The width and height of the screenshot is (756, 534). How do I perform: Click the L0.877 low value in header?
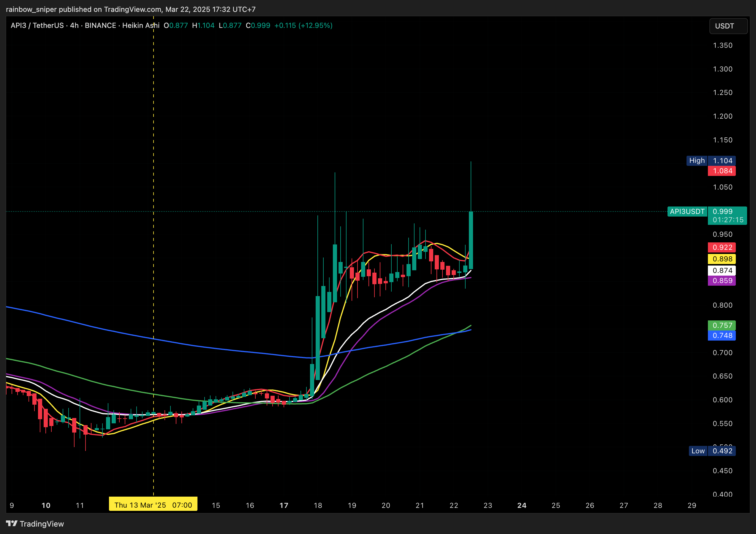(230, 25)
